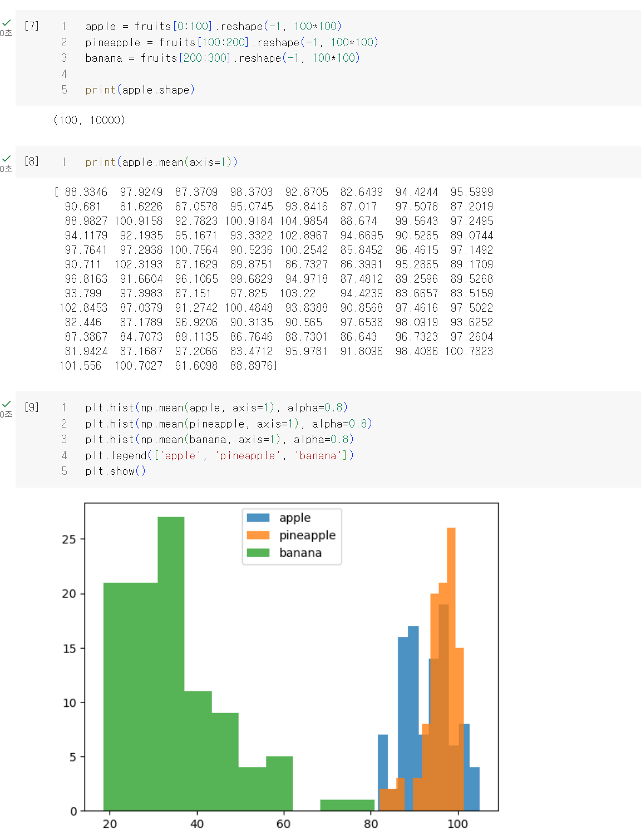Click the output value 103.22
The width and height of the screenshot is (641, 840).
point(298,293)
